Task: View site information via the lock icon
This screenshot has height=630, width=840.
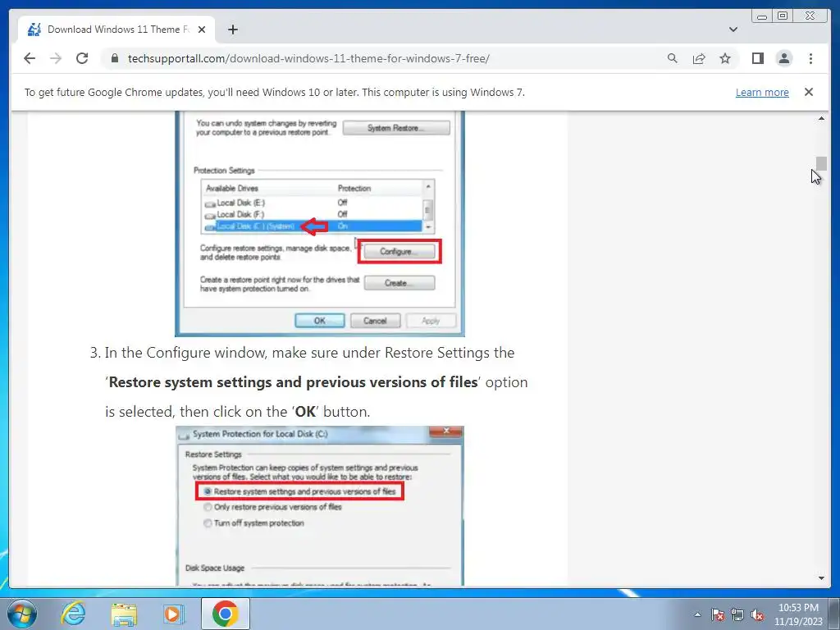Action: tap(114, 58)
